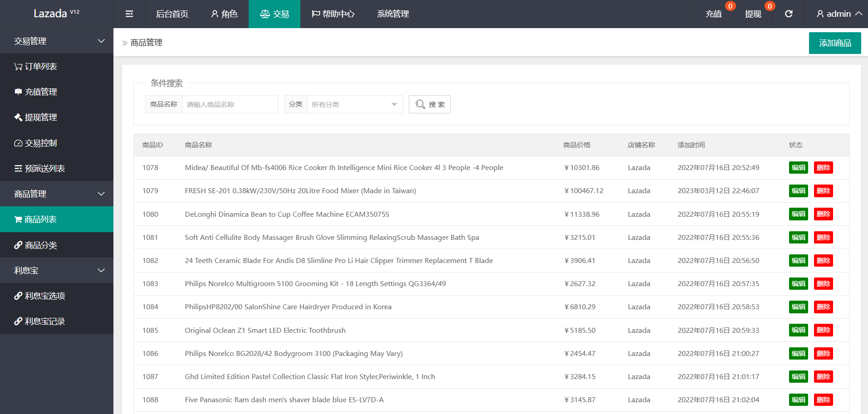Viewport: 868px width, 414px height.
Task: Delete product 1082 Ceramic Blade
Action: point(824,261)
